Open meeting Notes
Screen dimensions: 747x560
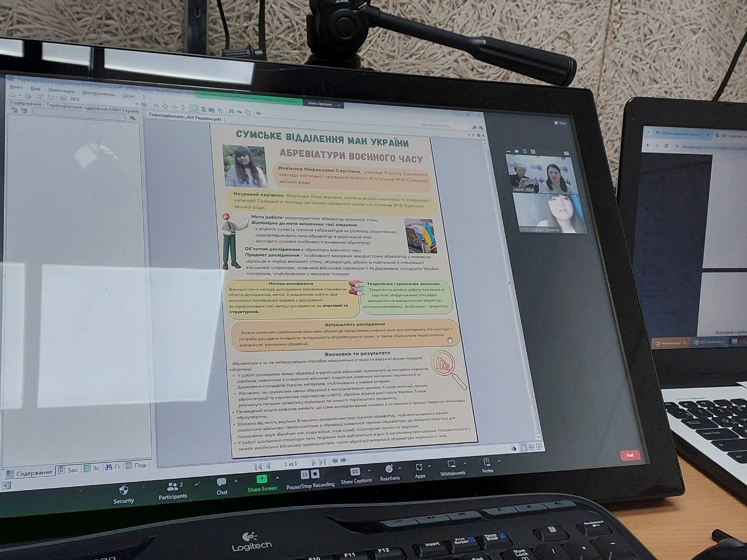tap(487, 464)
